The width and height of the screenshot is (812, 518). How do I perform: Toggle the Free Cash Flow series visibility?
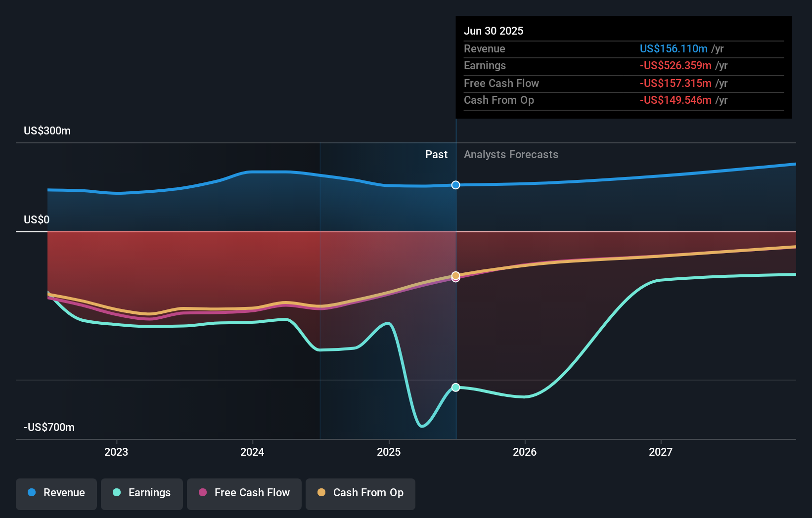tap(244, 493)
